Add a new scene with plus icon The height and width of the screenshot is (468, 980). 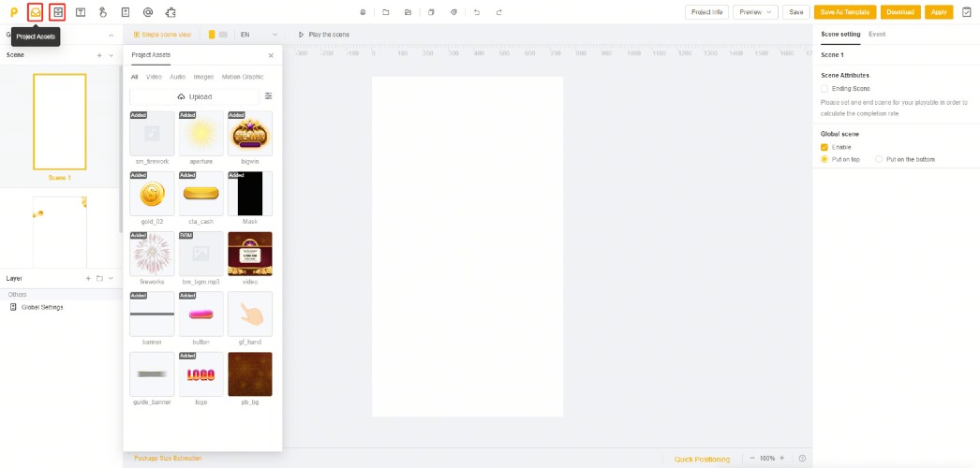coord(99,55)
